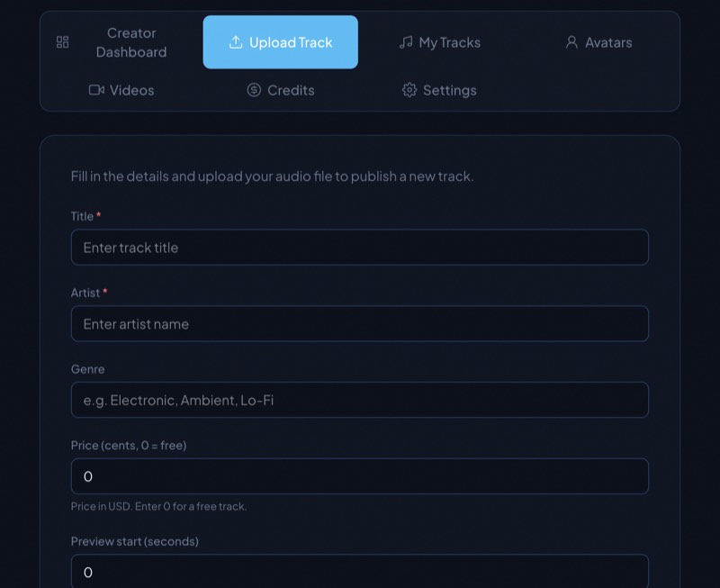Click the Preview start seconds input

(x=360, y=571)
